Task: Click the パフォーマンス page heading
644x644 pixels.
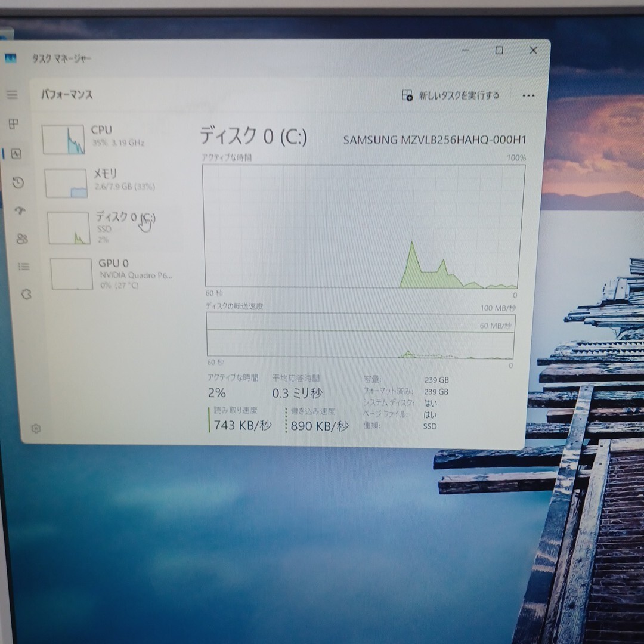Action: click(67, 94)
